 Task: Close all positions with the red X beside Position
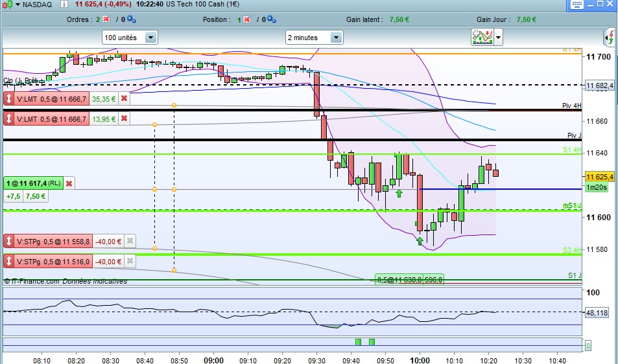click(246, 19)
